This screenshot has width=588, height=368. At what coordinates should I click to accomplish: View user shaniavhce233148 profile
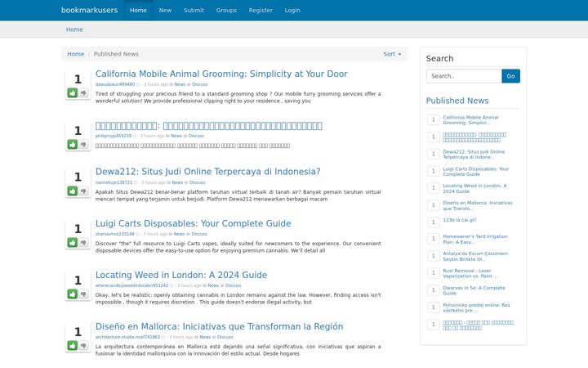pos(114,234)
